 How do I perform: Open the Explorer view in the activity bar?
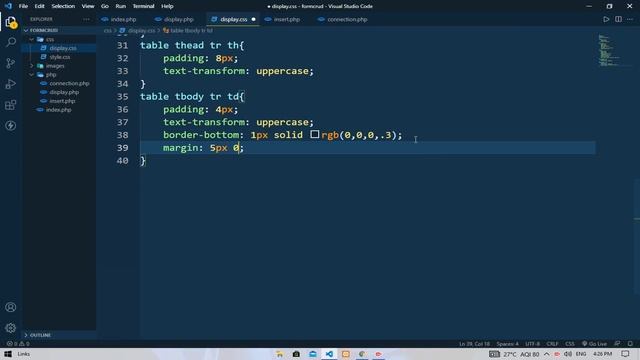(11, 22)
